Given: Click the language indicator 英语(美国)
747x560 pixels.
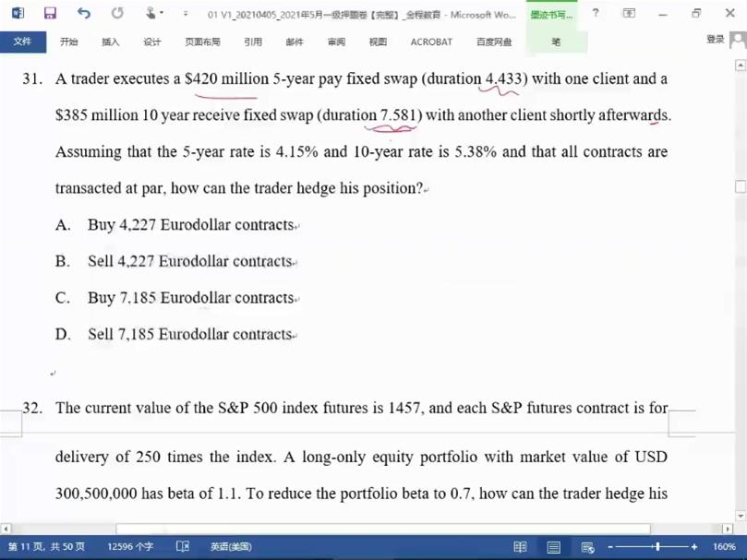Looking at the screenshot, I should [x=231, y=547].
